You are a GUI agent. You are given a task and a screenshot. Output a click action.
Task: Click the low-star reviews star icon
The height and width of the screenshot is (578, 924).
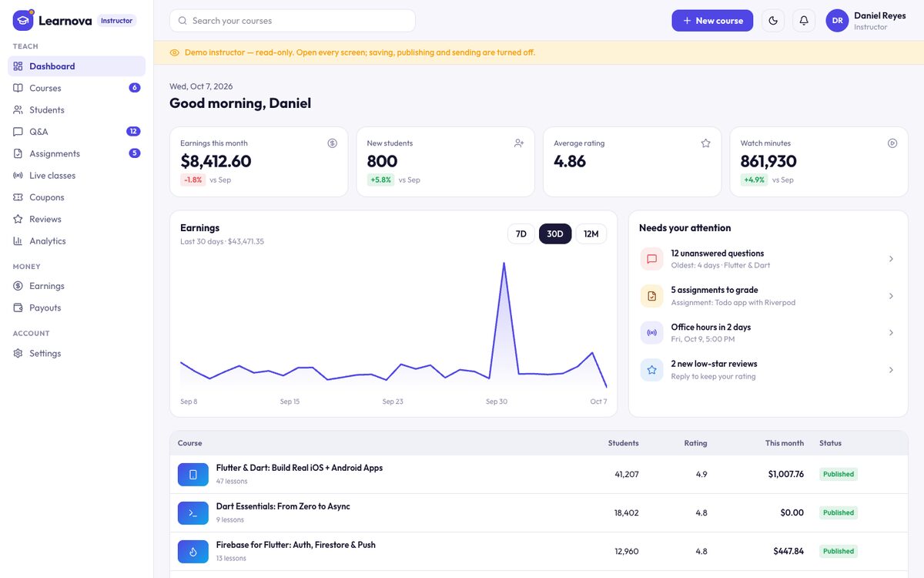[x=651, y=370]
